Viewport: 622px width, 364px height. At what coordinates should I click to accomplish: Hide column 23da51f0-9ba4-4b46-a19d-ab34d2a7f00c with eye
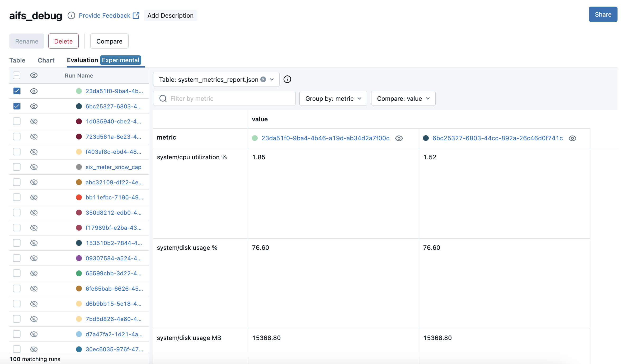pos(399,138)
